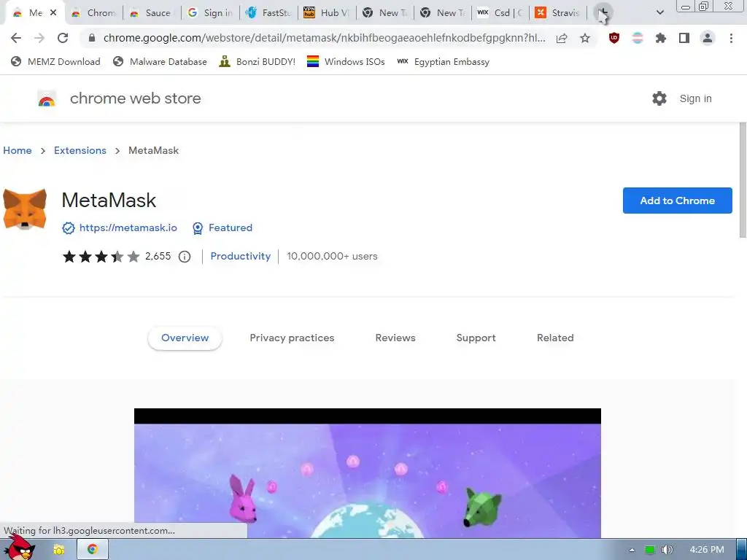Open the striped flag extension icon
Viewport: 747px width, 560px height.
point(638,38)
